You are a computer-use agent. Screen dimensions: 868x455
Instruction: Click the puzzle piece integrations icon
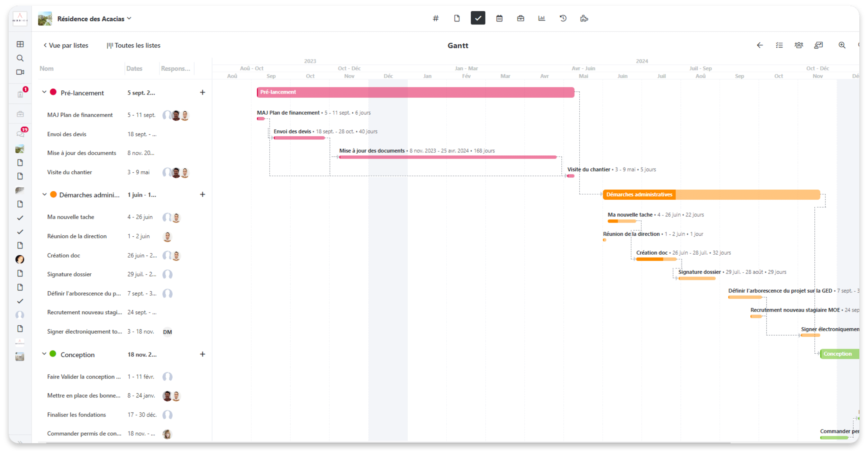[584, 18]
